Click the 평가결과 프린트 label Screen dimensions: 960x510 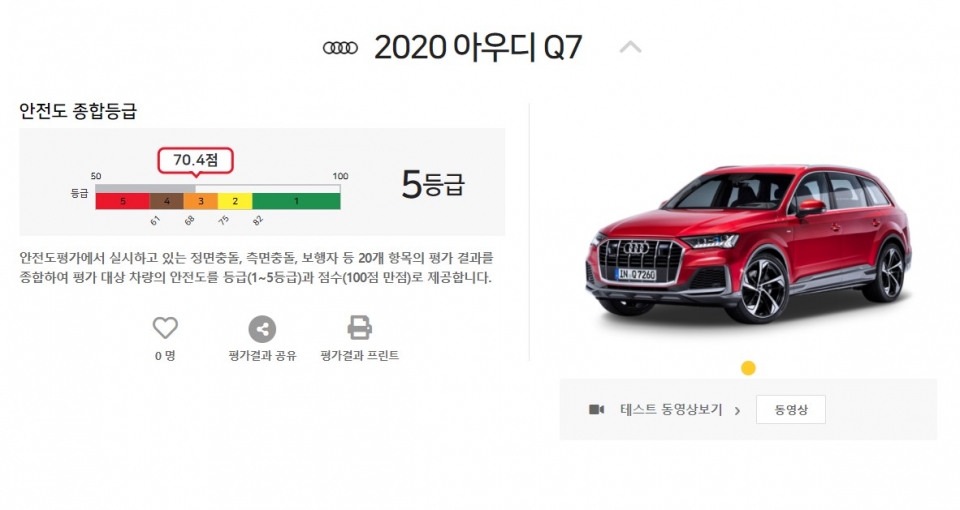[359, 356]
